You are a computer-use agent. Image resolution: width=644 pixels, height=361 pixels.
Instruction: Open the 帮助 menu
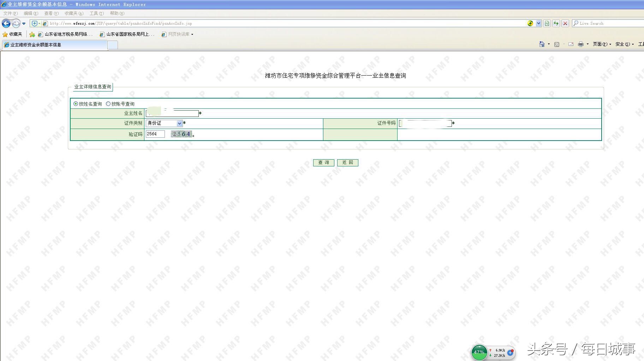tap(117, 13)
